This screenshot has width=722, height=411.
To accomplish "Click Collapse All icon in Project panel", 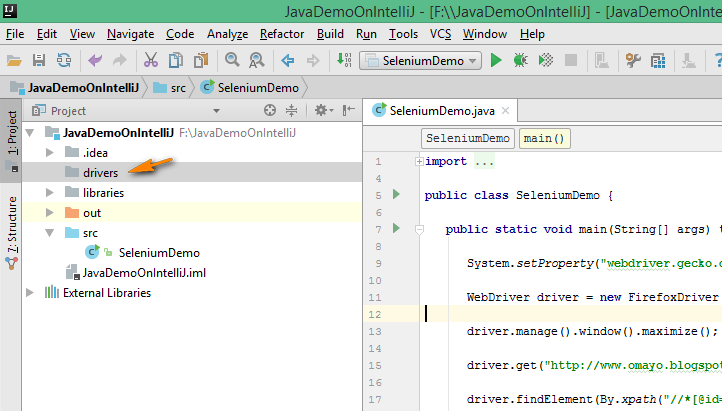I will (x=291, y=110).
